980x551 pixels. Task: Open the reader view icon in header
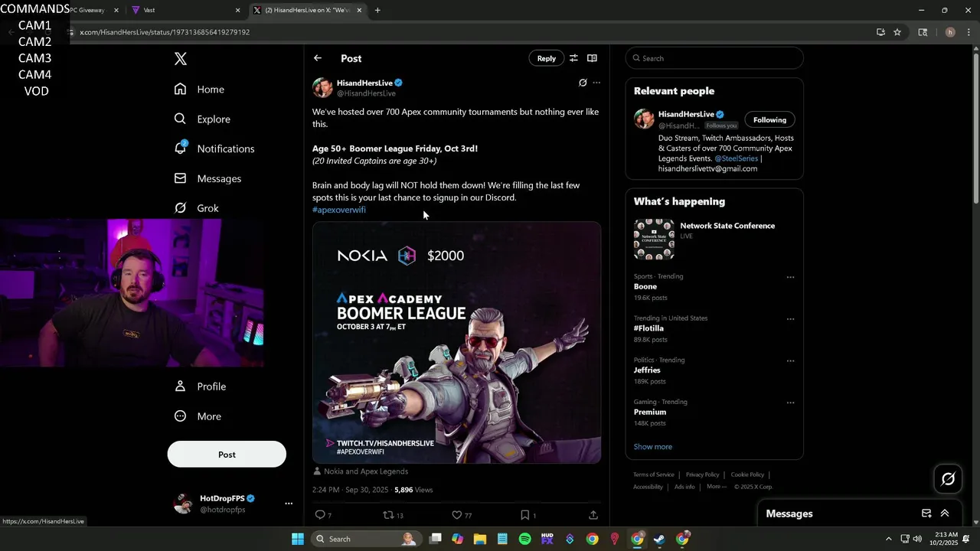click(592, 58)
